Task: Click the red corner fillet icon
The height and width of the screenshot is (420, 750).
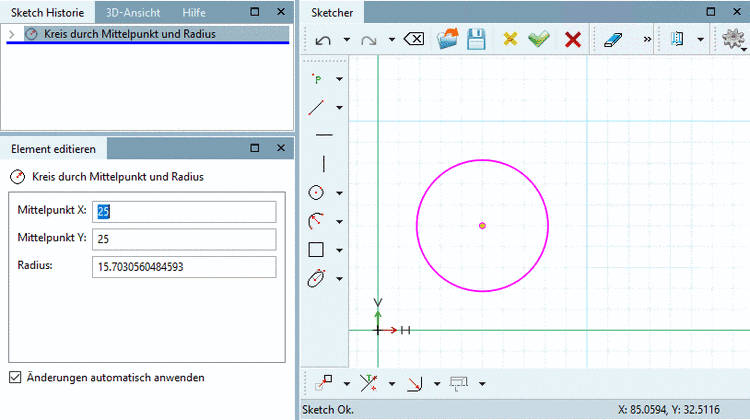Action: coord(415,384)
